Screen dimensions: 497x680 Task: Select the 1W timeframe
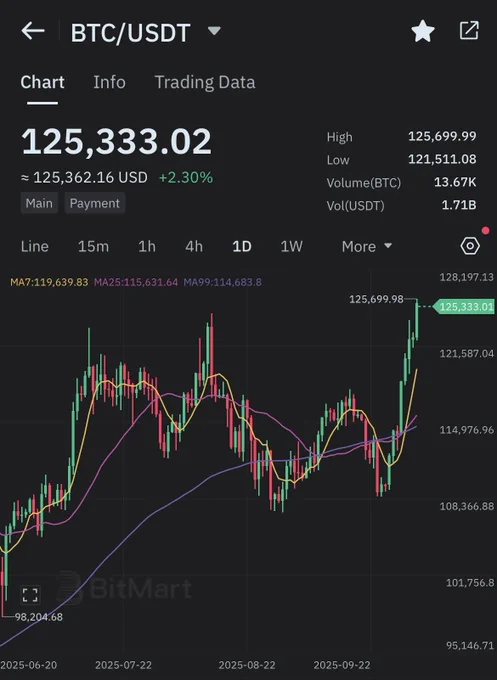(x=291, y=246)
